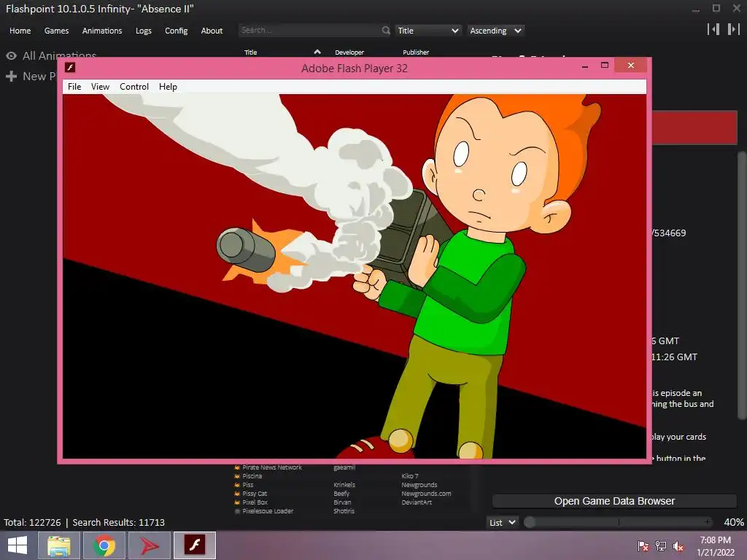Viewport: 747px width, 560px height.
Task: Click the icon beside Pissy Cat
Action: 237,494
